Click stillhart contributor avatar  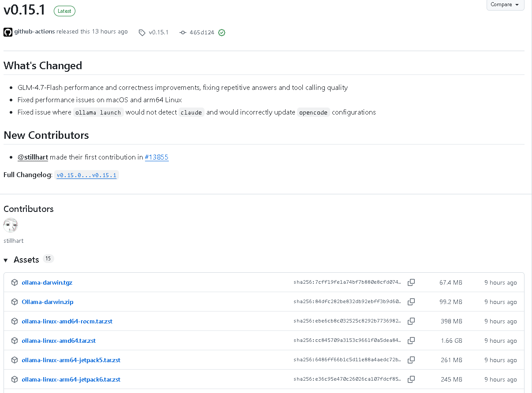tap(11, 226)
